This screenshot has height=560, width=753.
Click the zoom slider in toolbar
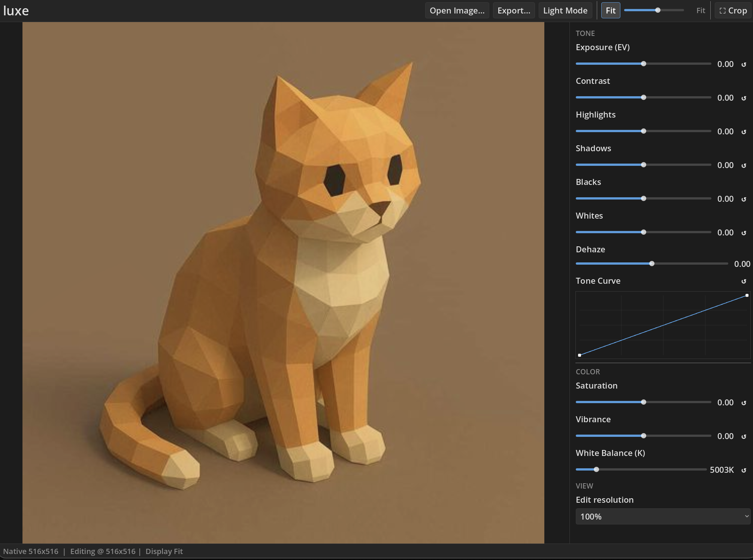(654, 10)
